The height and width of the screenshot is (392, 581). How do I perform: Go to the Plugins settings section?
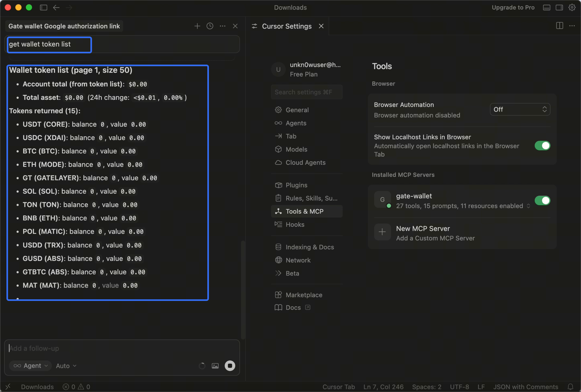click(296, 185)
